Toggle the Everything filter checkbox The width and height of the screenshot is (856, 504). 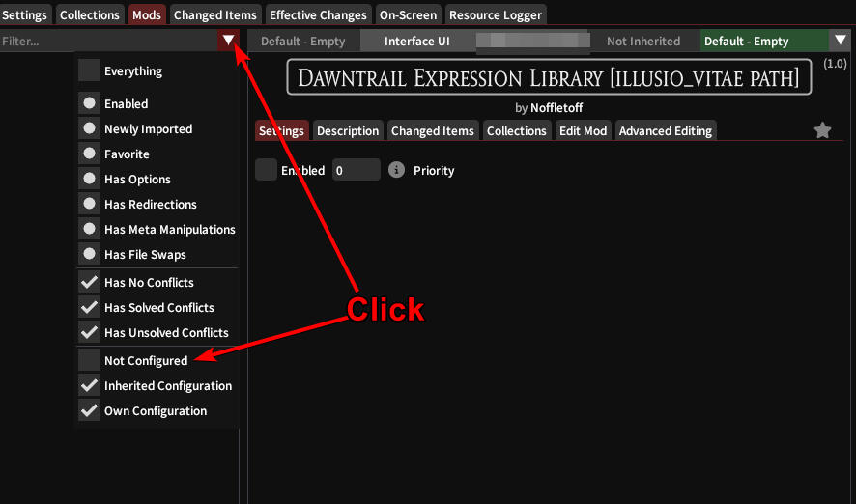point(89,70)
